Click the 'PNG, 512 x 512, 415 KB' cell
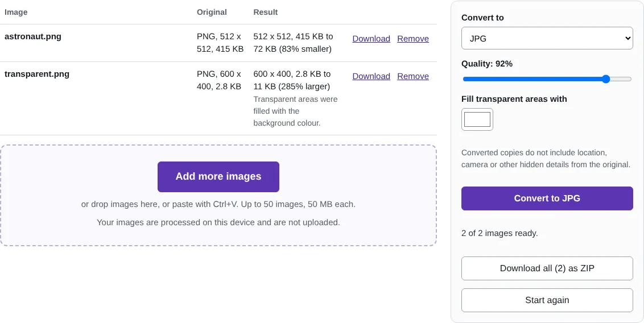 tap(220, 43)
